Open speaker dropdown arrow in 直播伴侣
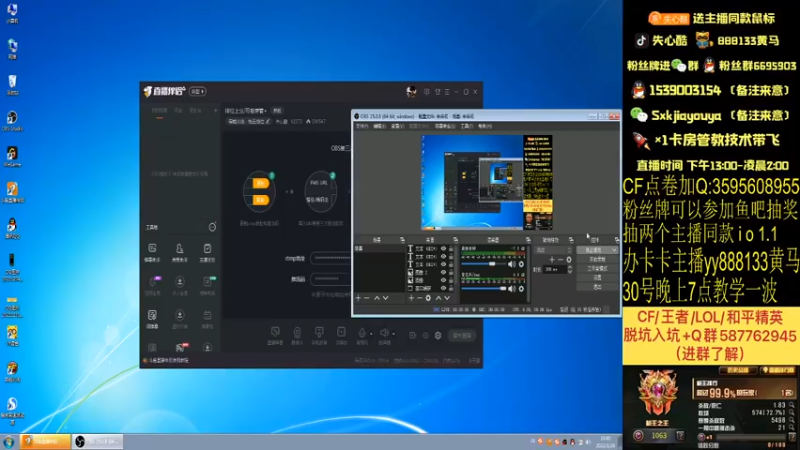800x450 pixels. tap(393, 334)
